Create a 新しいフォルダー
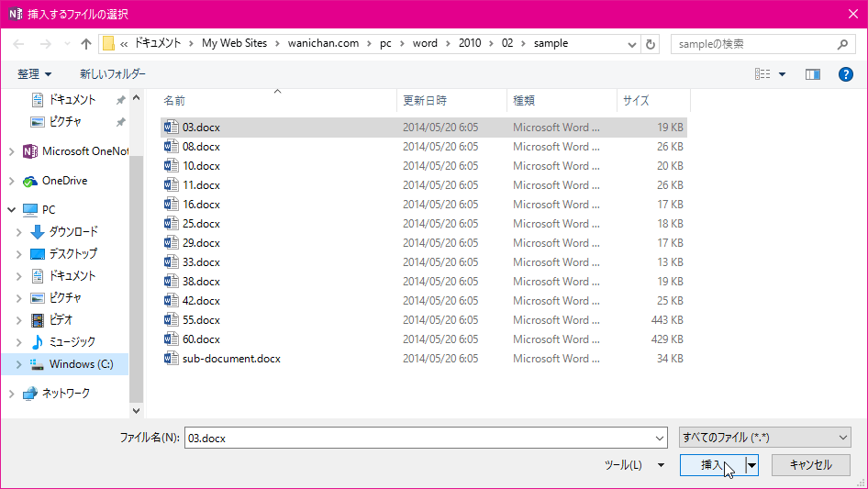 pos(112,73)
